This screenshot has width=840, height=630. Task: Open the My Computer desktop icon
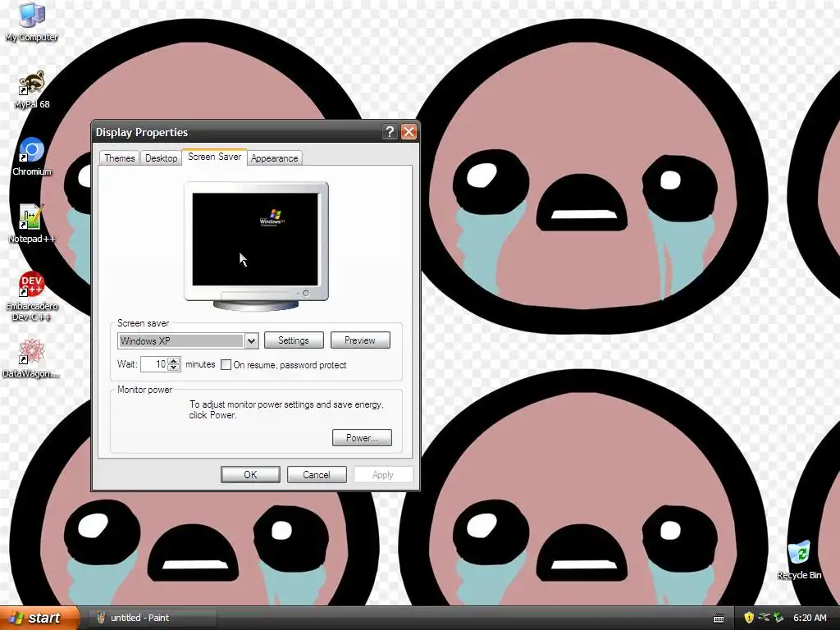[x=32, y=22]
